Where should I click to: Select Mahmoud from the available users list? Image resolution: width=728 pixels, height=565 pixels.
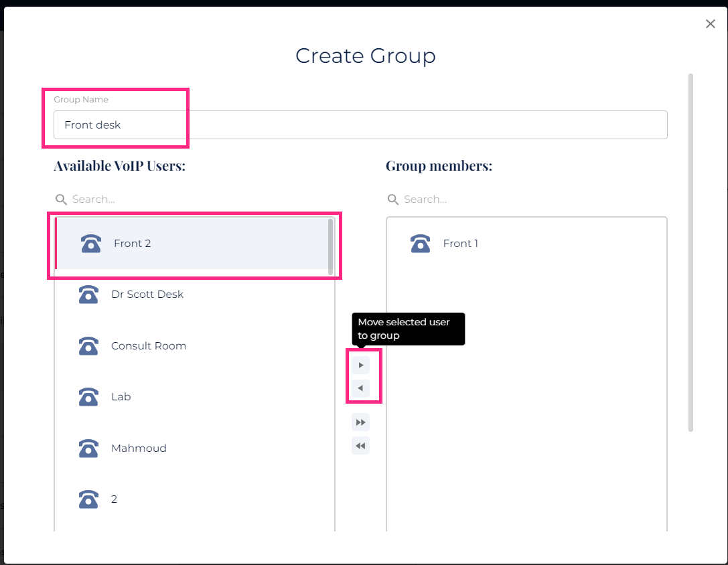tap(139, 449)
